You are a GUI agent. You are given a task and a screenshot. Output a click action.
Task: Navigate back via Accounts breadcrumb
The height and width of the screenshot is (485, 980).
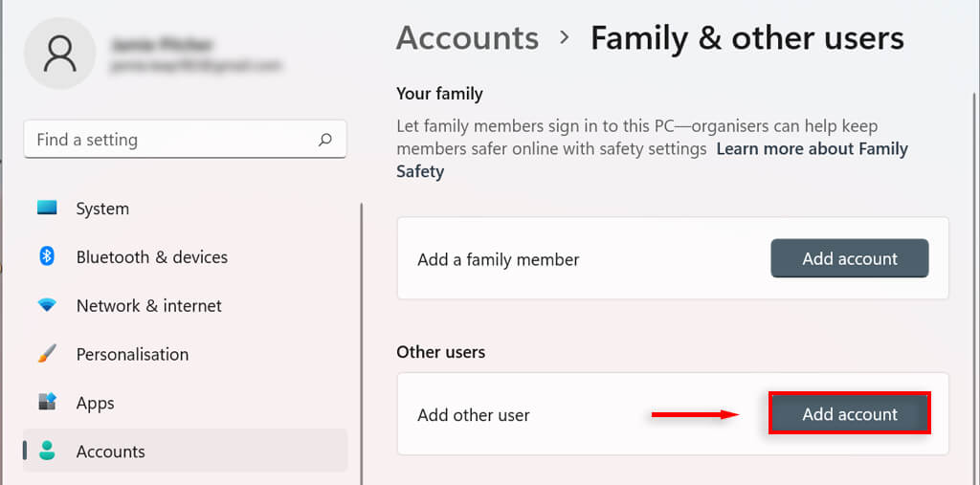click(x=467, y=38)
